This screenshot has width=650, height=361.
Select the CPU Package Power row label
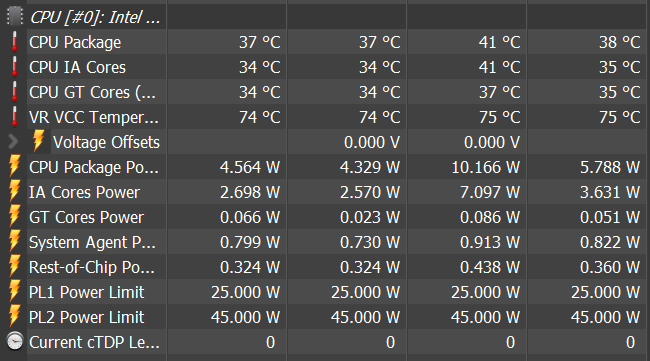tap(94, 167)
